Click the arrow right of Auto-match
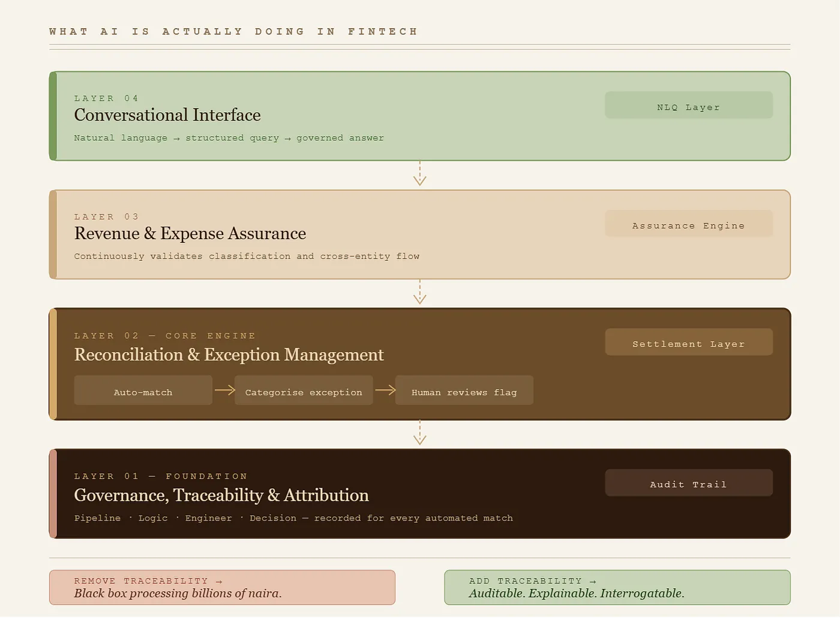The height and width of the screenshot is (629, 840). pyautogui.click(x=225, y=390)
